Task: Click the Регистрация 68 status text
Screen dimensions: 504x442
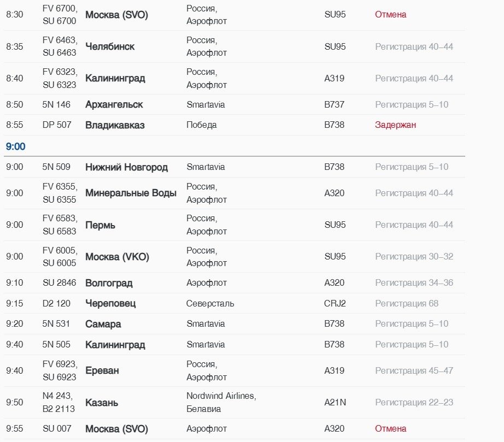Action: 407,303
